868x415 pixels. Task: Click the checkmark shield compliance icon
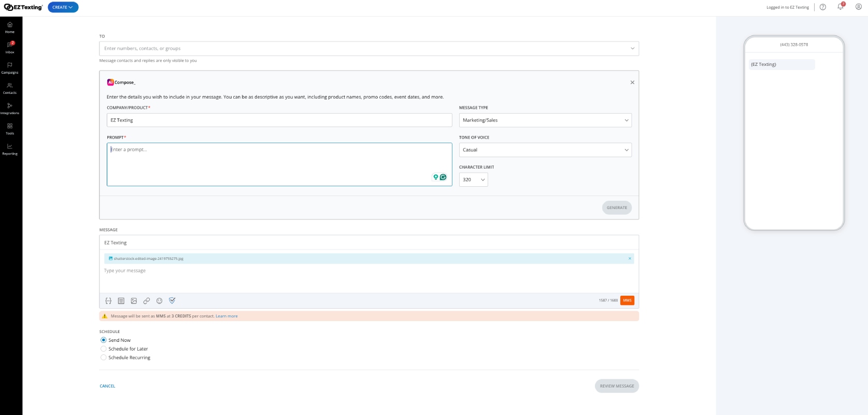[173, 300]
